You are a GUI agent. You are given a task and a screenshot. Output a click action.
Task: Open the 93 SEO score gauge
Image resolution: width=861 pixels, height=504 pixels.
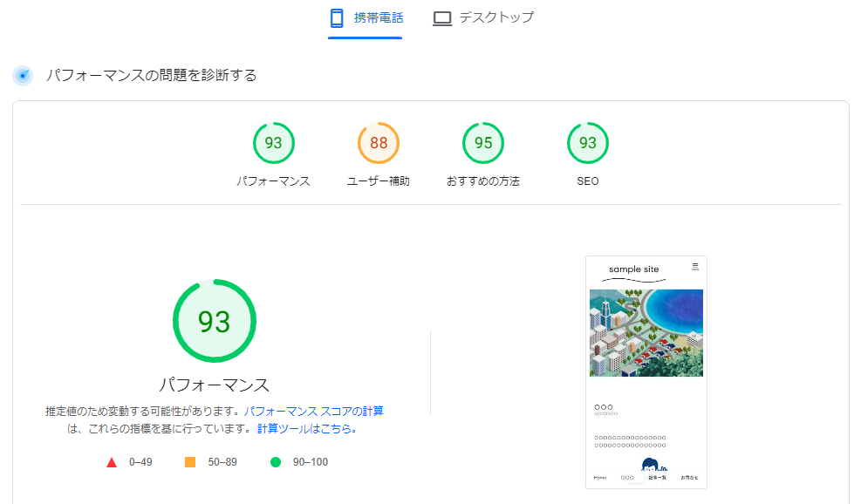[588, 143]
